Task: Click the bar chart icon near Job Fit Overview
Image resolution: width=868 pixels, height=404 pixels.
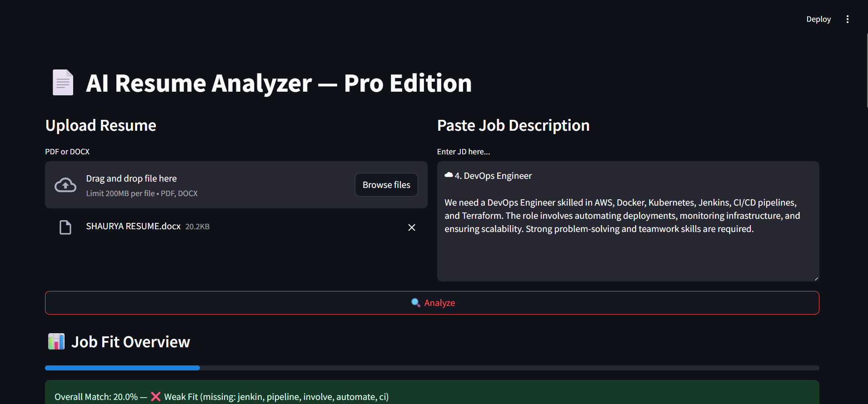Action: pos(56,341)
